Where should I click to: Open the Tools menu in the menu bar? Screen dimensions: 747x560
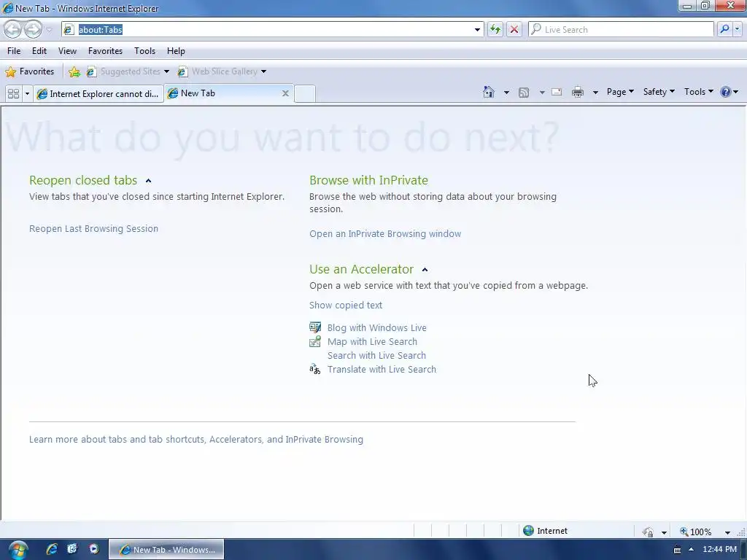[x=145, y=51]
